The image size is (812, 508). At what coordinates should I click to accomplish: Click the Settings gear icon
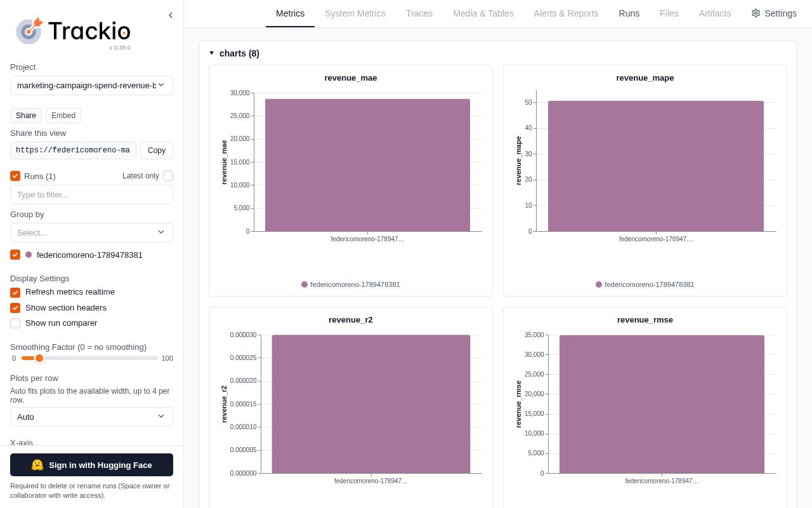[756, 13]
